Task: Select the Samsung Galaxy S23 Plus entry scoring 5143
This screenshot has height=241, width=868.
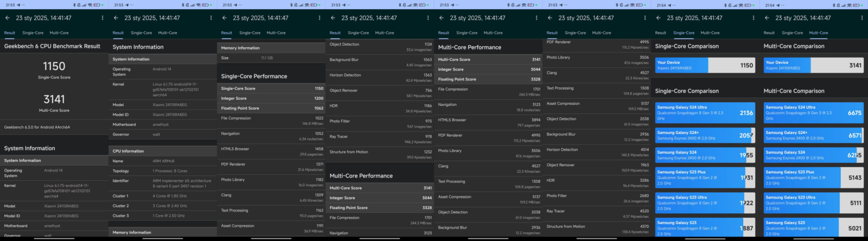Action: coord(814,177)
